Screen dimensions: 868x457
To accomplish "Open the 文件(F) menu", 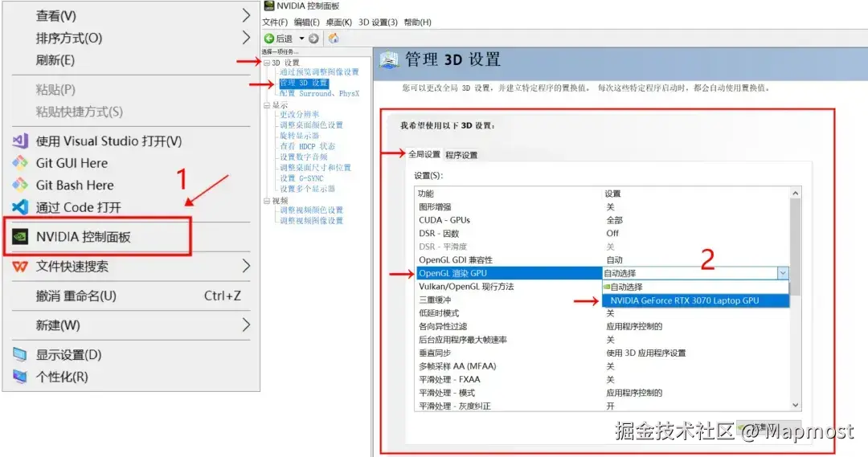I will tap(275, 22).
